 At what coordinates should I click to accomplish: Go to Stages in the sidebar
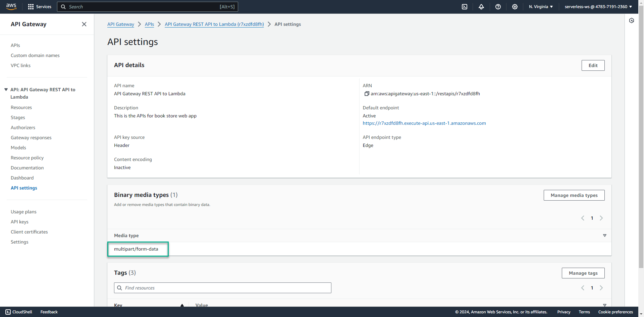[x=18, y=117]
